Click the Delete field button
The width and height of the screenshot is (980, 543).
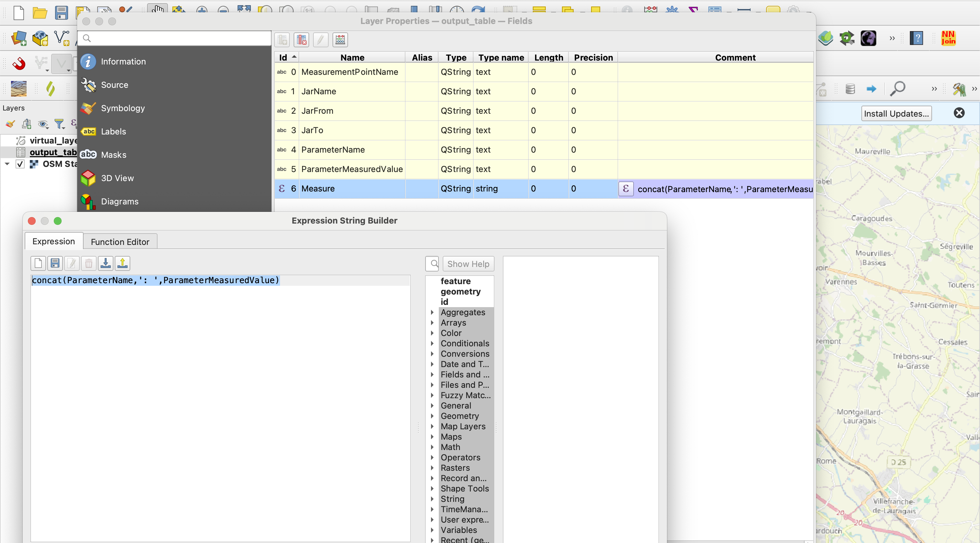(301, 40)
